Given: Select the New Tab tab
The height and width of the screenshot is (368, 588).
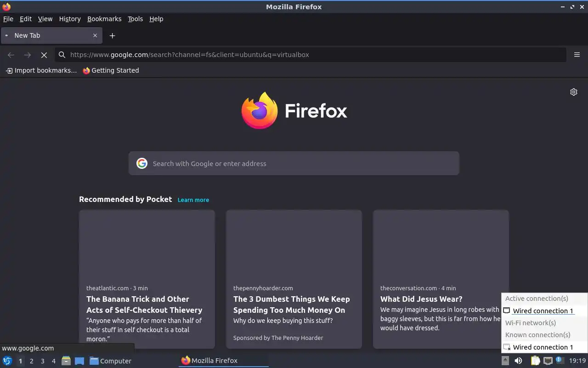Looking at the screenshot, I should 51,35.
